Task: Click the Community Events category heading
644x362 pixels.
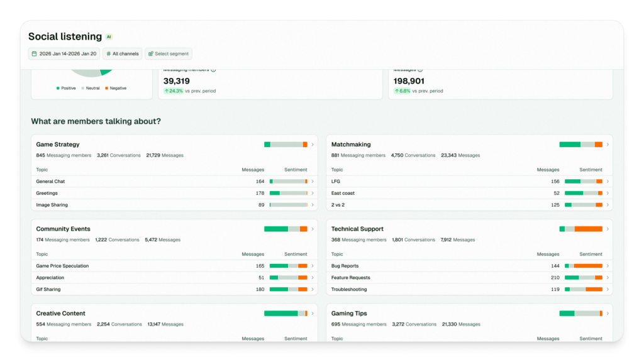Action: (x=63, y=229)
